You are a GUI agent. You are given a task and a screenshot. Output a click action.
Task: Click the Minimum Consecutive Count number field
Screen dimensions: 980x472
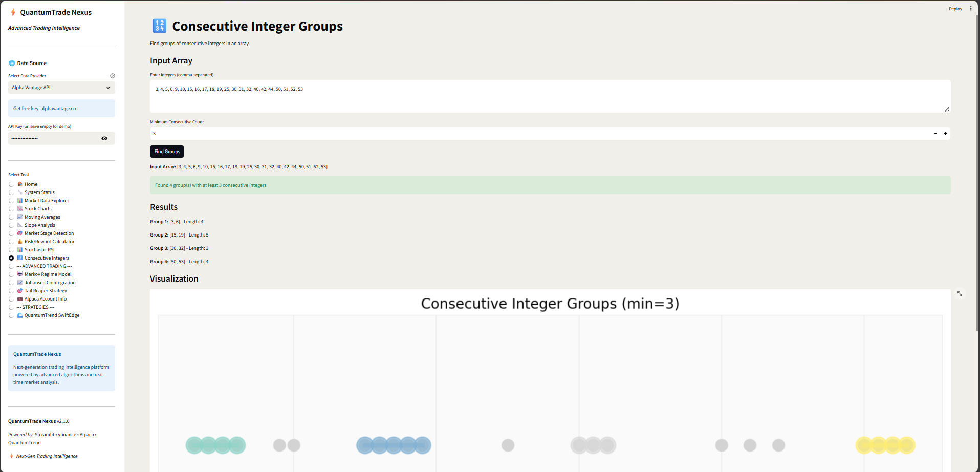click(540, 134)
